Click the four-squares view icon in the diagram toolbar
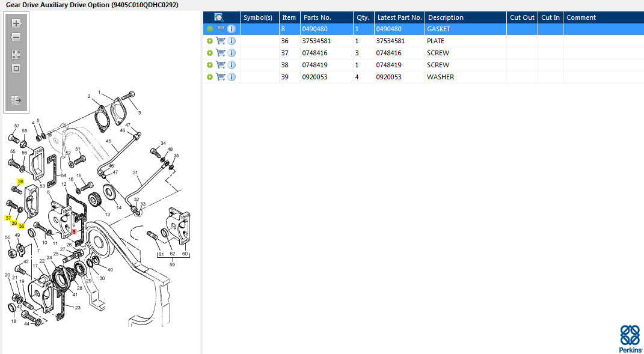 pyautogui.click(x=16, y=54)
